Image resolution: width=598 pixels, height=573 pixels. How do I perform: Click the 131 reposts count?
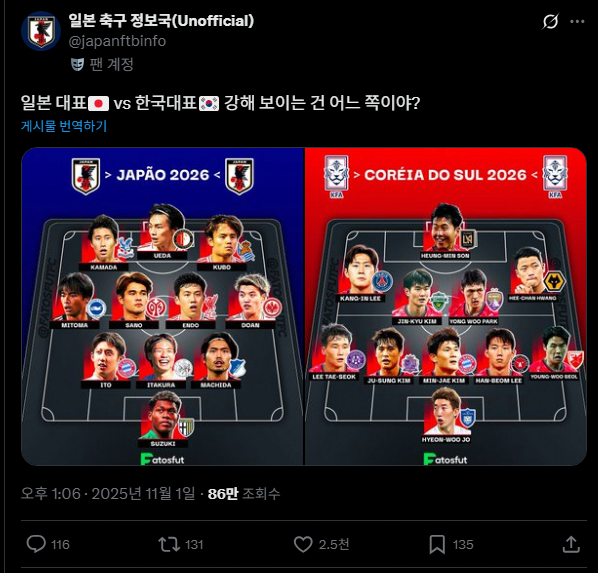[194, 544]
